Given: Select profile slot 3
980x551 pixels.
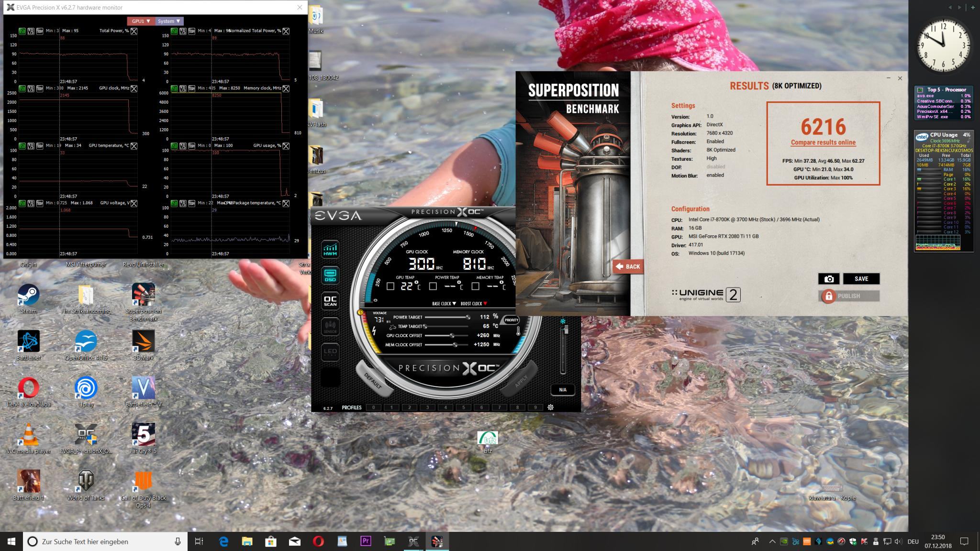Looking at the screenshot, I should pos(427,408).
